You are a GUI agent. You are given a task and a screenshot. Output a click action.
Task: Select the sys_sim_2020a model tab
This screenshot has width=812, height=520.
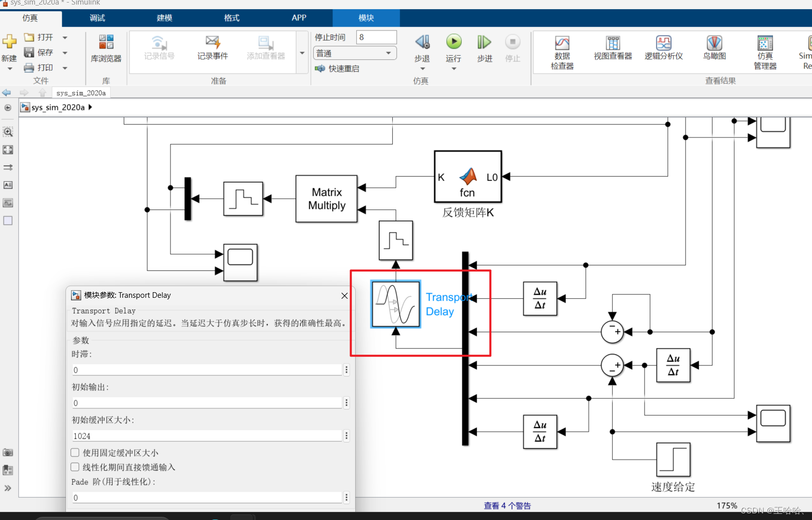coord(81,93)
